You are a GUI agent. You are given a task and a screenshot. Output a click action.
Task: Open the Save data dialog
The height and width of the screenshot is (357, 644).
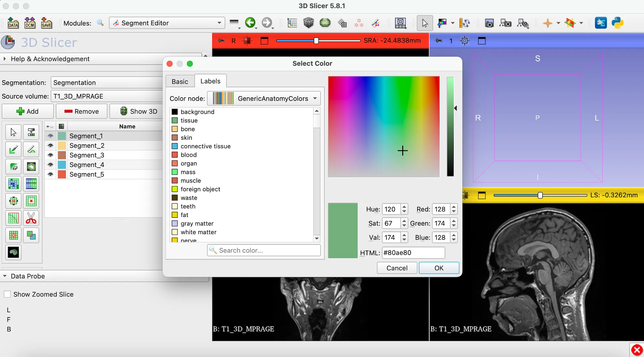coord(46,23)
